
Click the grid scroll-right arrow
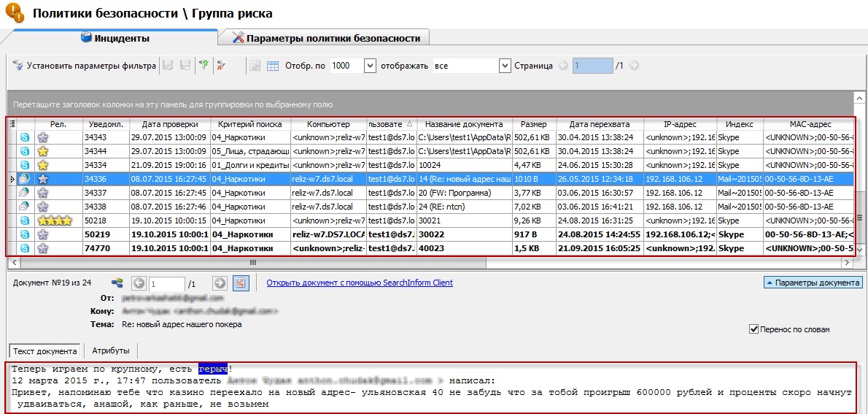coord(848,262)
